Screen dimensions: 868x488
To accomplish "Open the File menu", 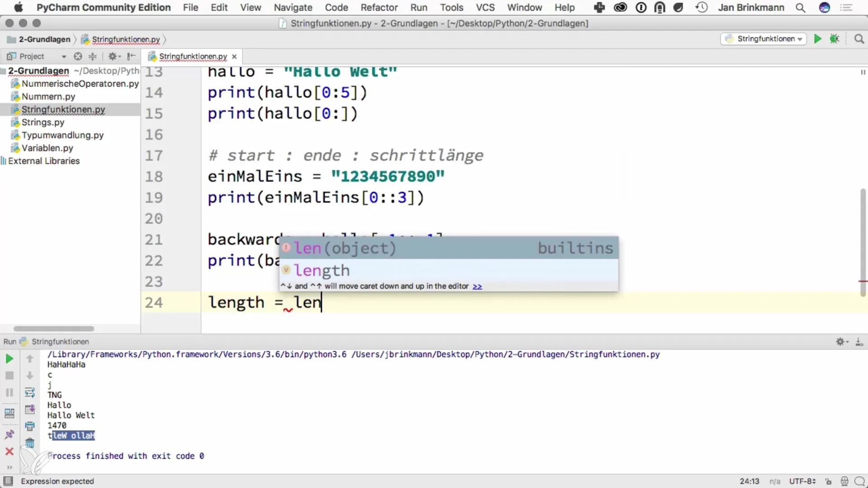I will pyautogui.click(x=190, y=8).
